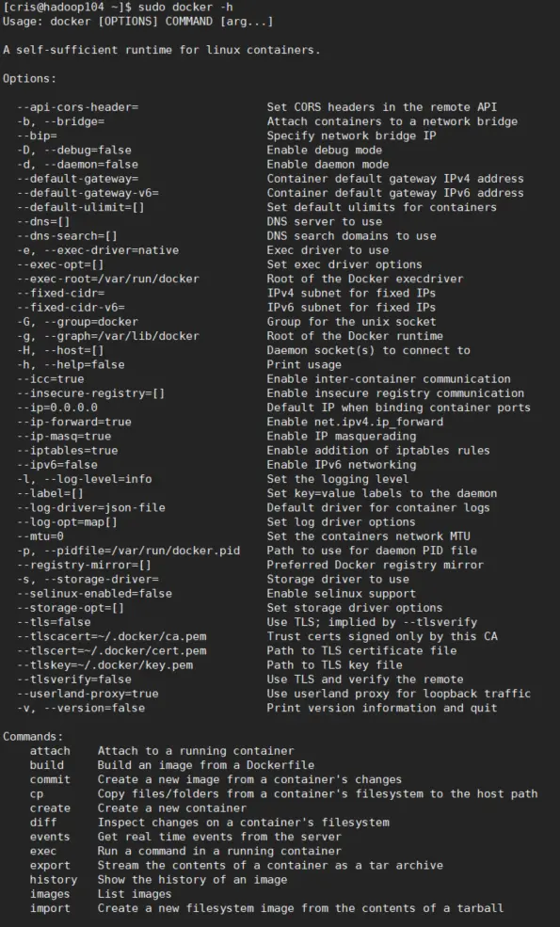The height and width of the screenshot is (927, 560).
Task: Select the '-p, --pidfile=/var/run/docker.pid' option
Action: tap(128, 551)
